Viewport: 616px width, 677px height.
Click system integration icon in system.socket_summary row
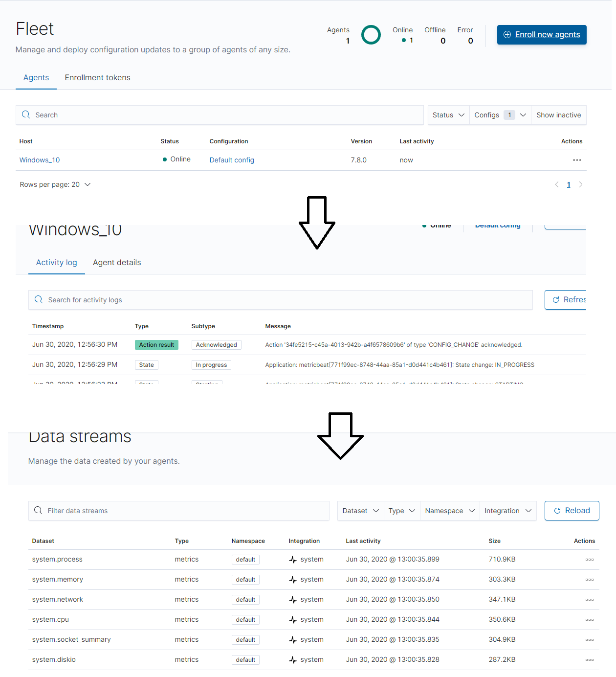click(x=293, y=640)
